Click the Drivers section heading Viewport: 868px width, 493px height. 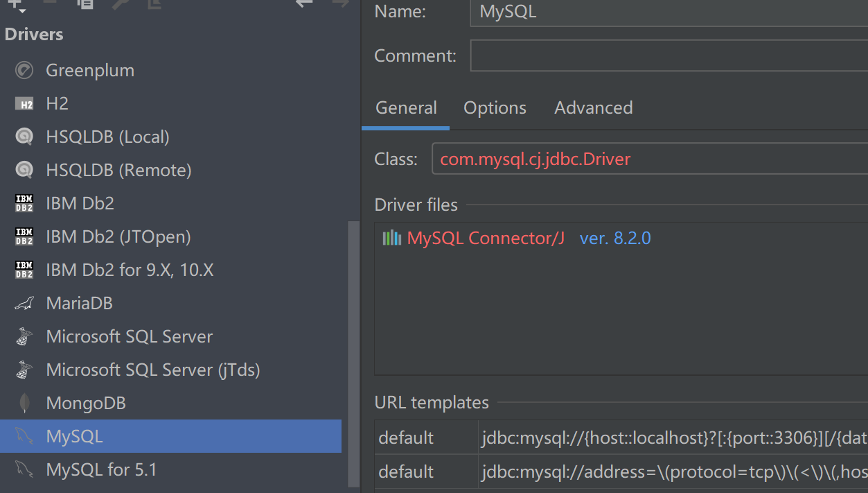(x=34, y=34)
